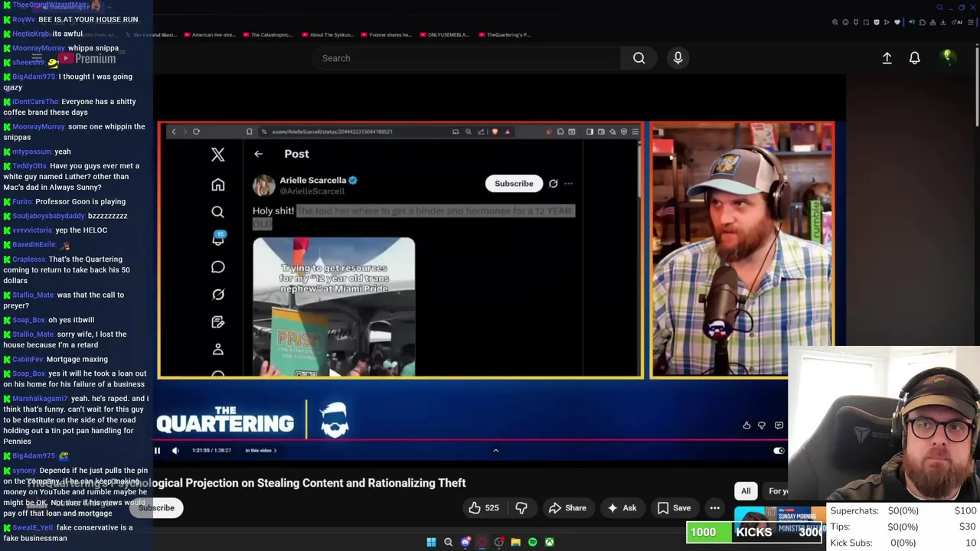The image size is (980, 551).
Task: Click the browser zoom icon in top toolbar
Action: (x=835, y=22)
